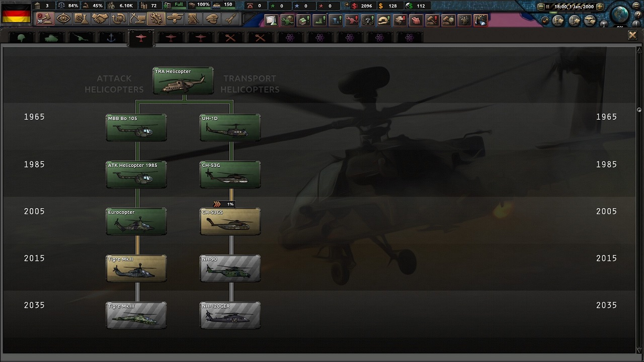Click the German flag

16,13
